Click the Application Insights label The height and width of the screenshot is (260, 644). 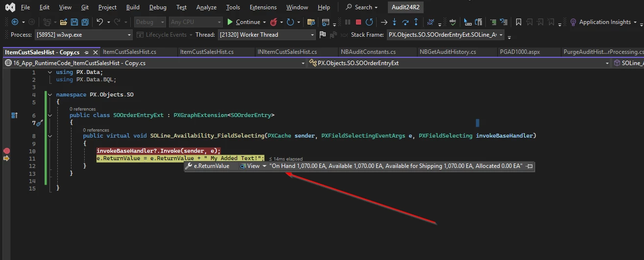point(605,22)
